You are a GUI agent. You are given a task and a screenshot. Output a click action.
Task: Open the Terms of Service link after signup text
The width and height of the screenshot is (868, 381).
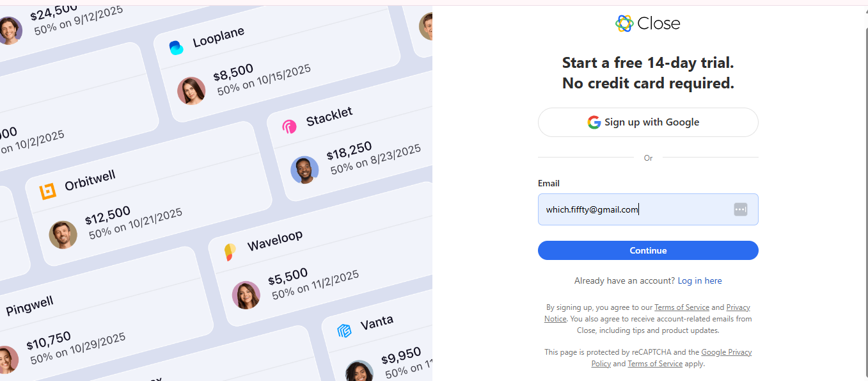[x=682, y=307]
